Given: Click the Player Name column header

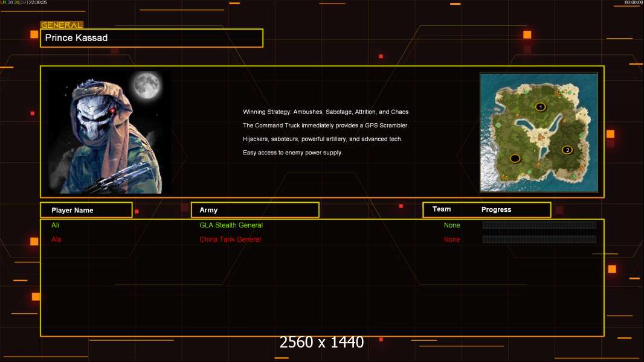Looking at the screenshot, I should tap(86, 210).
